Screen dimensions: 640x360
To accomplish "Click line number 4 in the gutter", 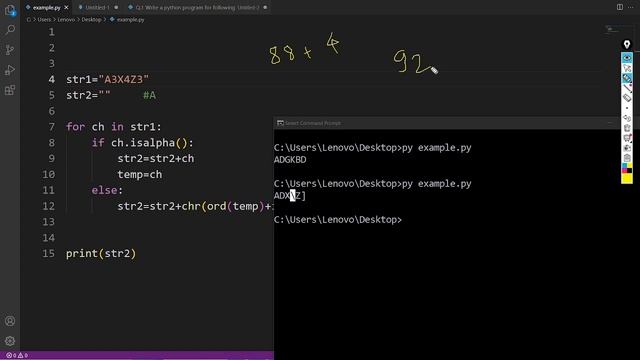I will [x=51, y=79].
